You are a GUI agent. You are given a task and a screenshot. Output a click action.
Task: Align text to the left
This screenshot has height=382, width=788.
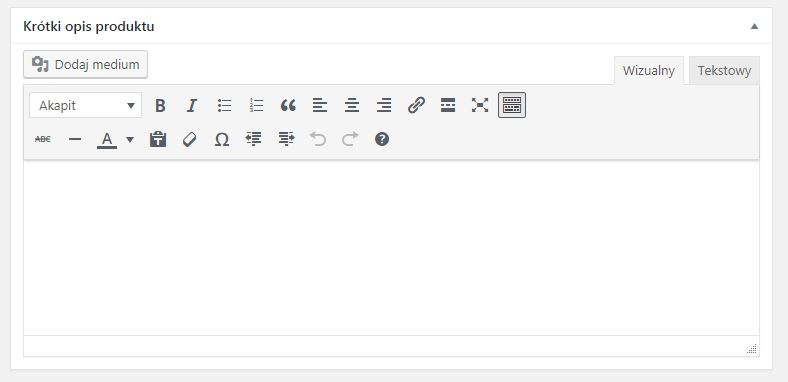pos(320,105)
